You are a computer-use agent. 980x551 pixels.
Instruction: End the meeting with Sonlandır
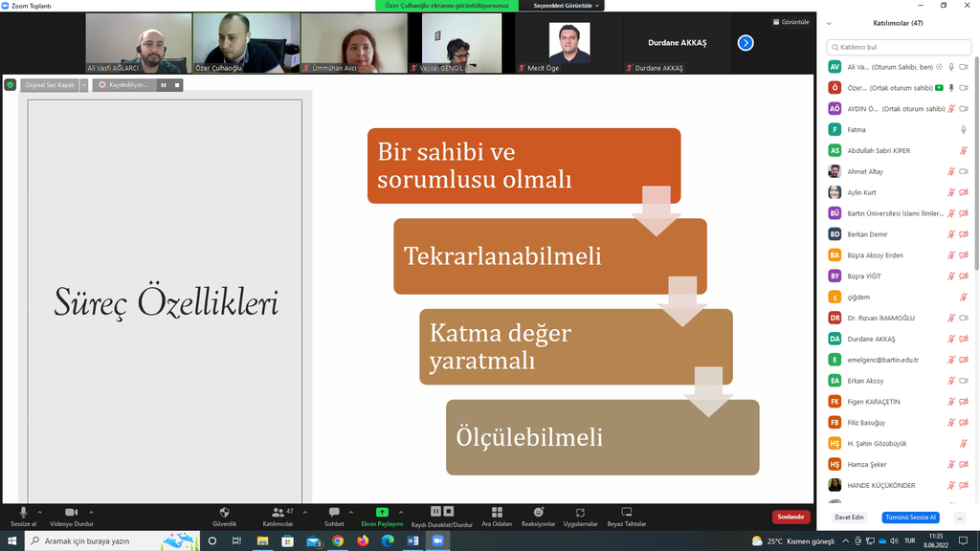791,517
